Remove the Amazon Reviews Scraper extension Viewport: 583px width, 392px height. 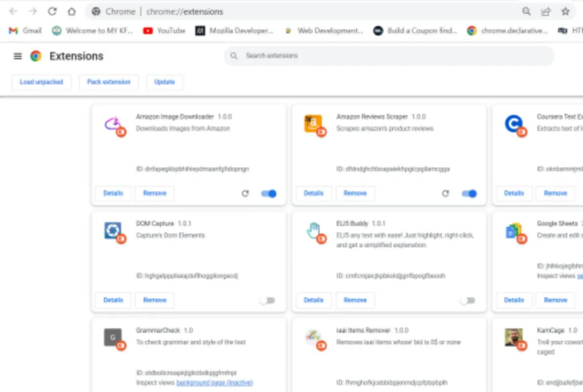point(355,193)
